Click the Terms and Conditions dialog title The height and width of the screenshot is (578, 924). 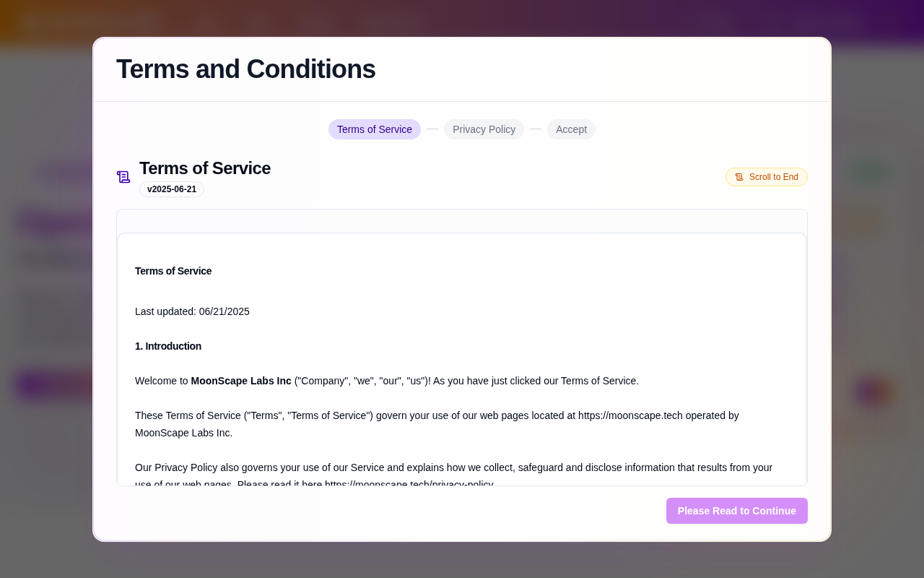click(245, 69)
